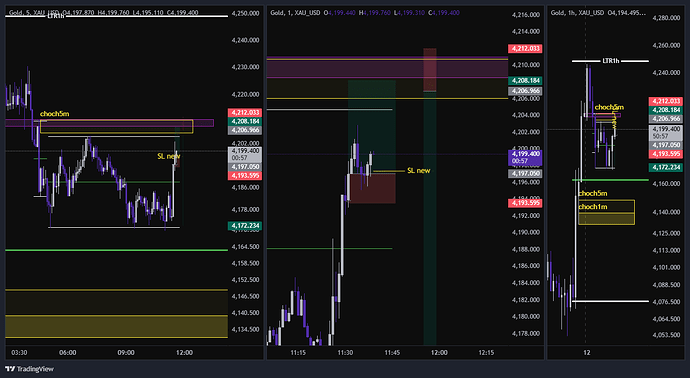Click the 4,197.050 gray price label in 1h chart
Image resolution: width=690 pixels, height=378 pixels.
pos(665,145)
